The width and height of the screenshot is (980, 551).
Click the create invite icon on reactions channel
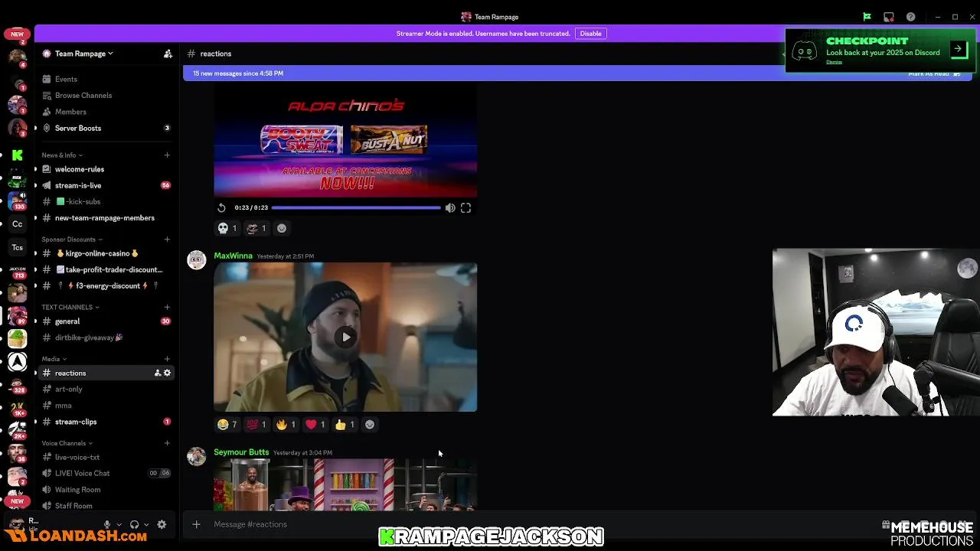[x=158, y=373]
